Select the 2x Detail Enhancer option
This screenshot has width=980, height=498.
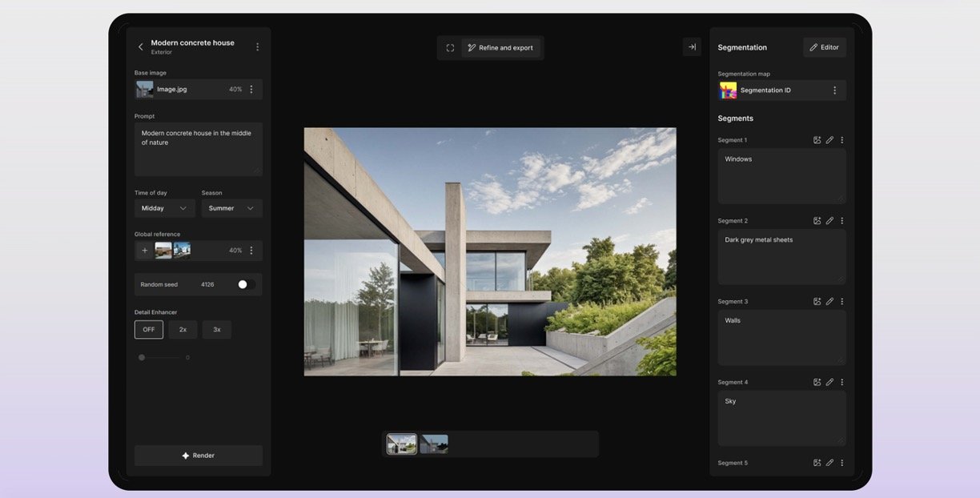[183, 330]
